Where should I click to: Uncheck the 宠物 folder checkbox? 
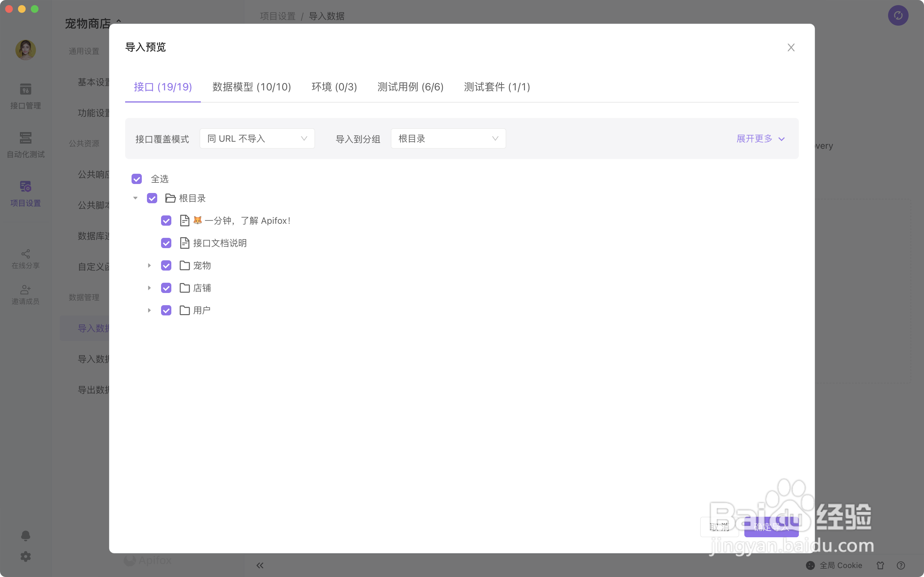point(166,266)
